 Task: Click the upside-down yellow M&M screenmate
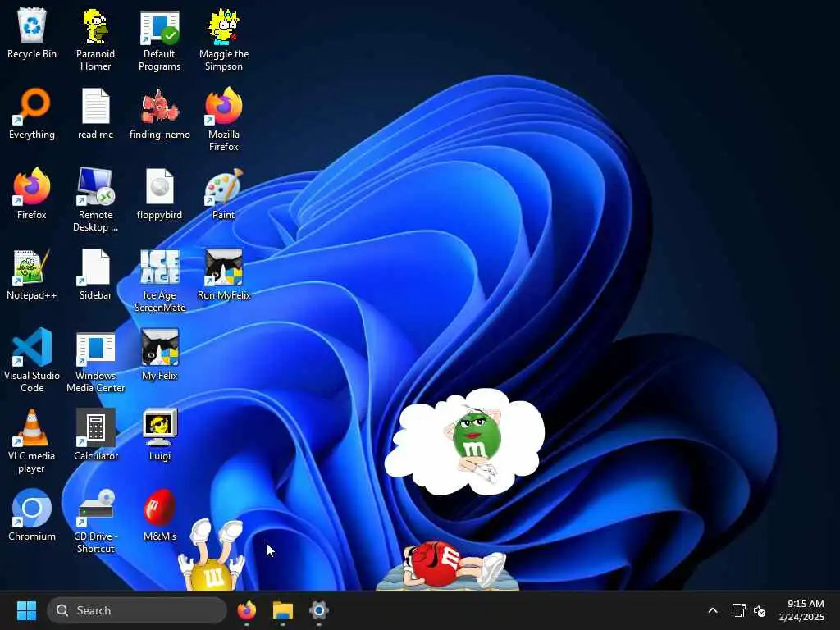click(x=212, y=555)
